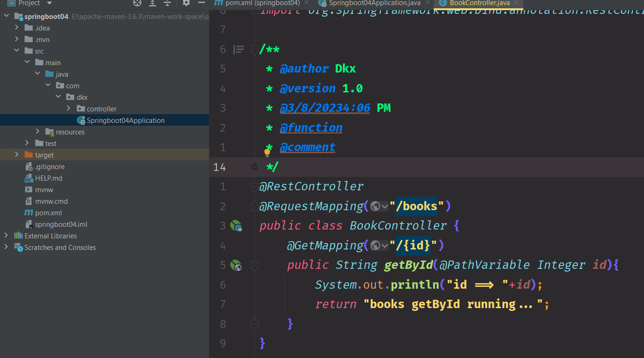Expand the resources folder chevron
The image size is (644, 358).
(37, 132)
